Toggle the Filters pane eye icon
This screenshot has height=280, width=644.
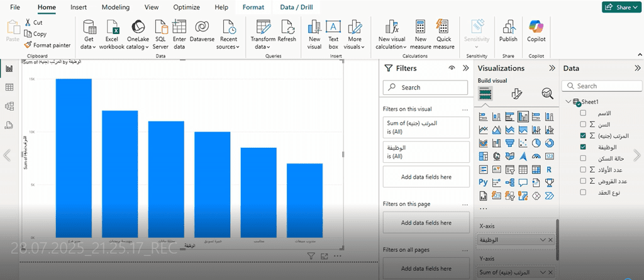pyautogui.click(x=452, y=68)
